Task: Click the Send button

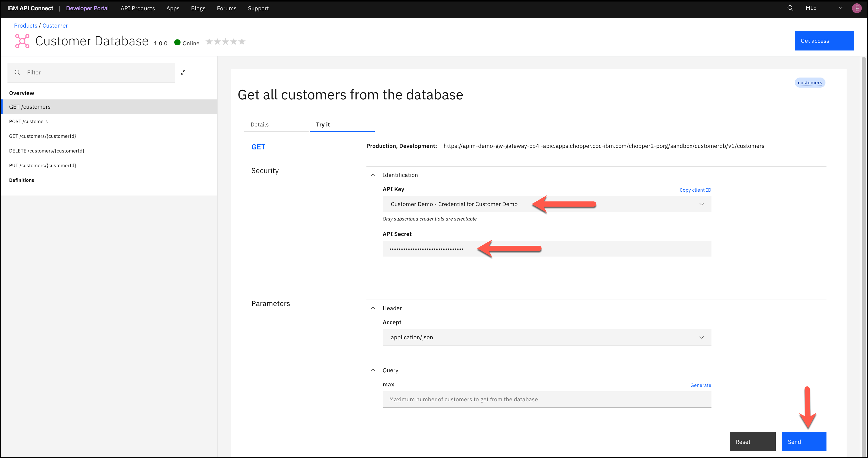Action: [x=804, y=442]
